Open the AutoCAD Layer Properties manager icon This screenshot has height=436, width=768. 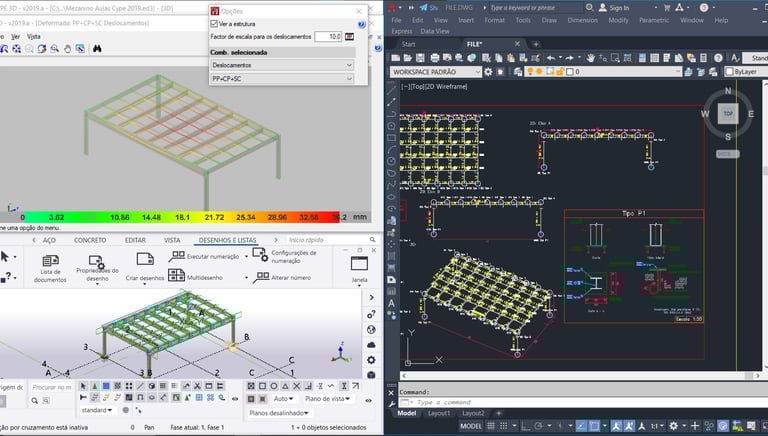[518, 72]
